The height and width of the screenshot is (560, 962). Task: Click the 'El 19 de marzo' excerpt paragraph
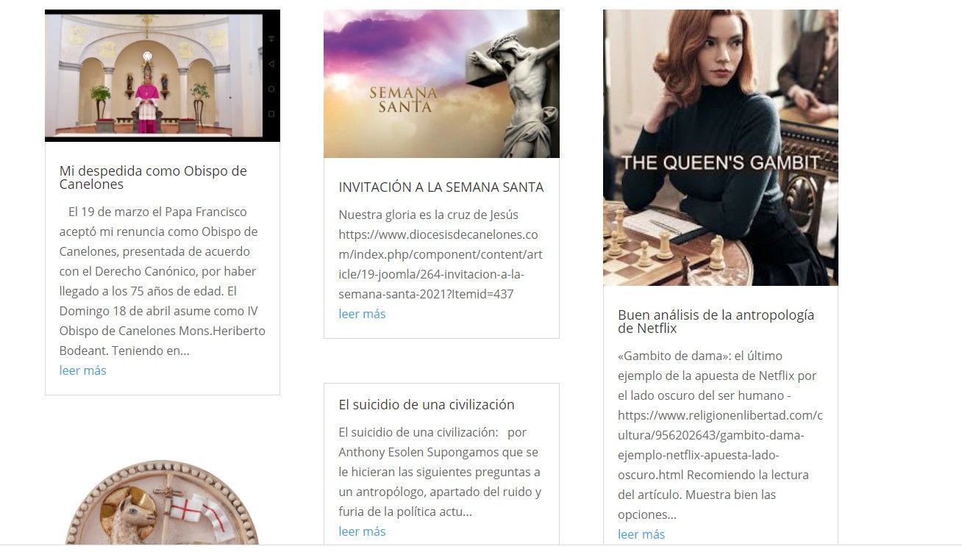click(x=163, y=281)
